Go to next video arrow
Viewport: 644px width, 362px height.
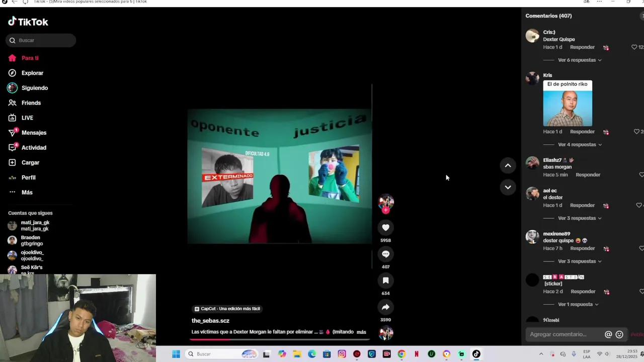[x=508, y=187]
